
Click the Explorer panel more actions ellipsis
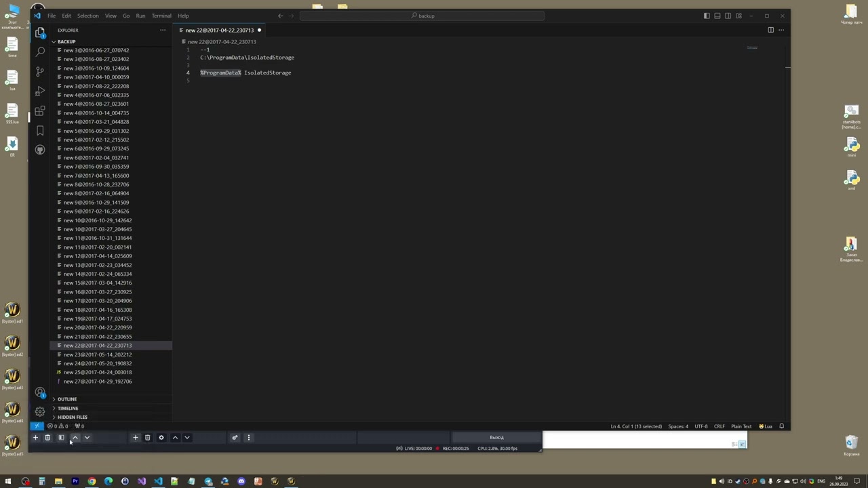pos(163,30)
